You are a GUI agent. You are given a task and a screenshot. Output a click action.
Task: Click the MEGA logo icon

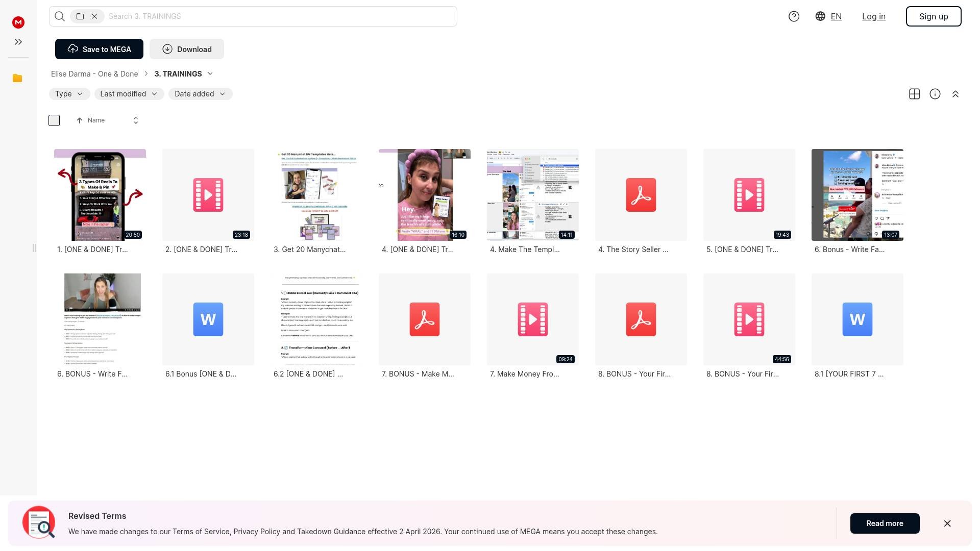coord(18,22)
